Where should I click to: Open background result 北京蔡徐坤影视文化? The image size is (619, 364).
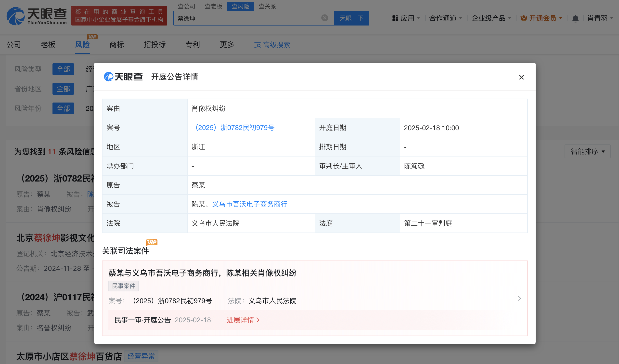pos(55,237)
